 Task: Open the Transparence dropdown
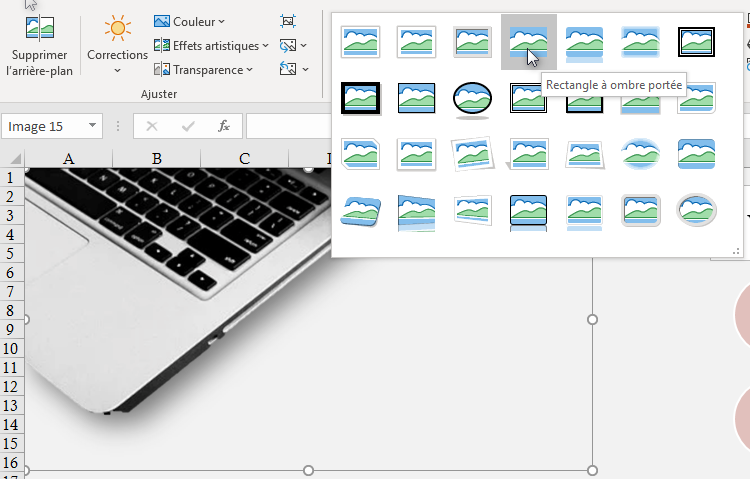(203, 70)
